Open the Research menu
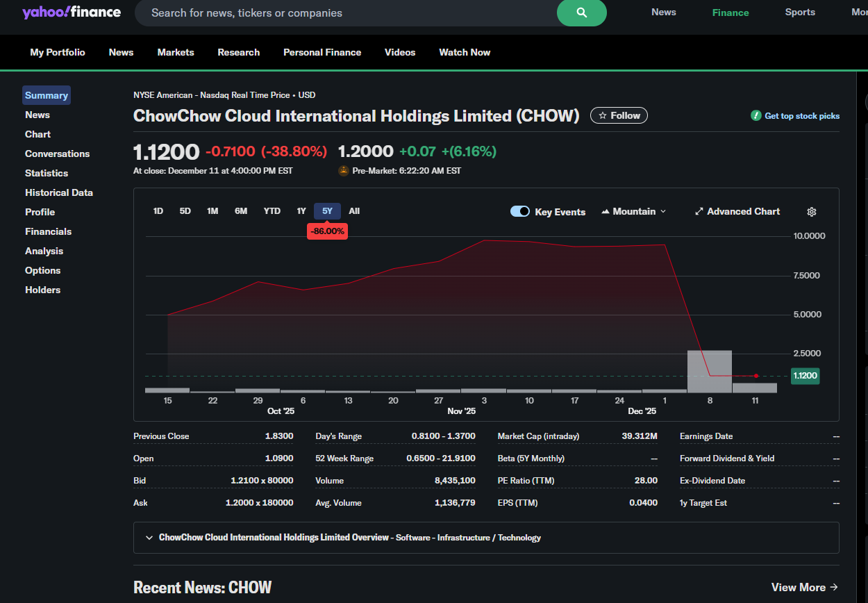 pyautogui.click(x=239, y=53)
